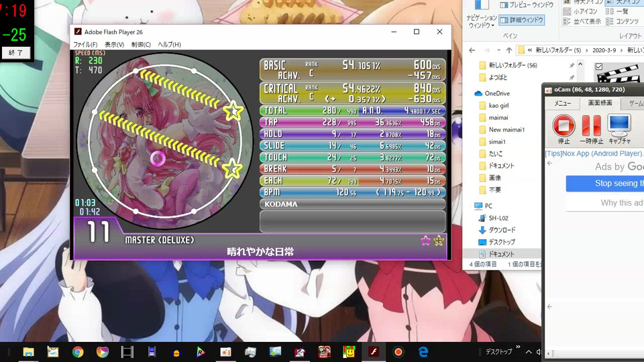Open the ヘルプ(H) menu in Flash Player
The height and width of the screenshot is (362, 644).
169,44
